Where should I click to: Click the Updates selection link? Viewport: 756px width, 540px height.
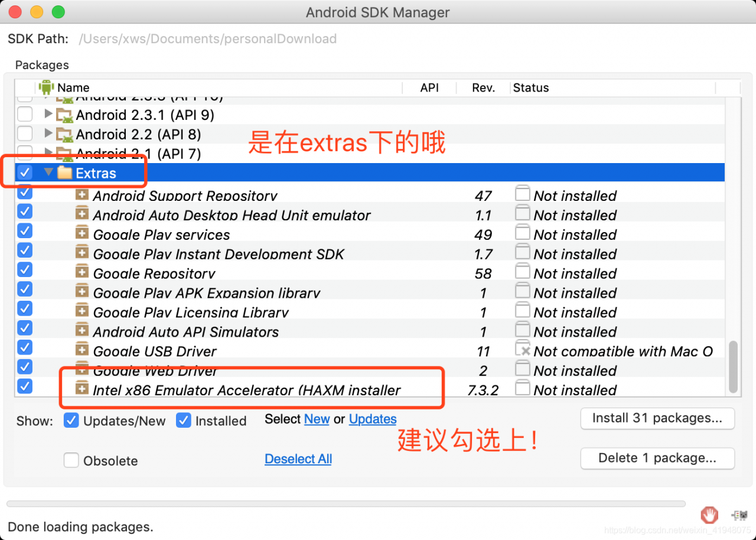[373, 419]
